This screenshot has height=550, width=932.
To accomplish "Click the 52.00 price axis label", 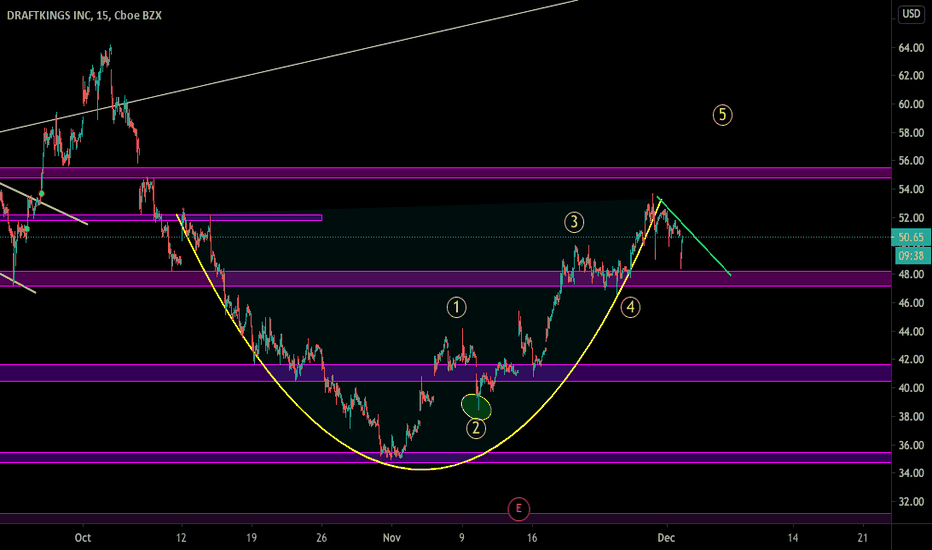I will pos(911,218).
